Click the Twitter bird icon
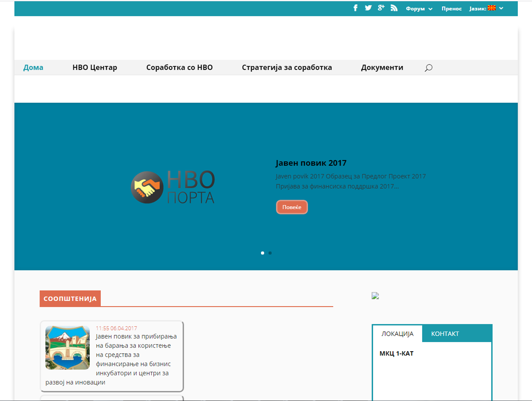This screenshot has height=401, width=532. [x=368, y=8]
